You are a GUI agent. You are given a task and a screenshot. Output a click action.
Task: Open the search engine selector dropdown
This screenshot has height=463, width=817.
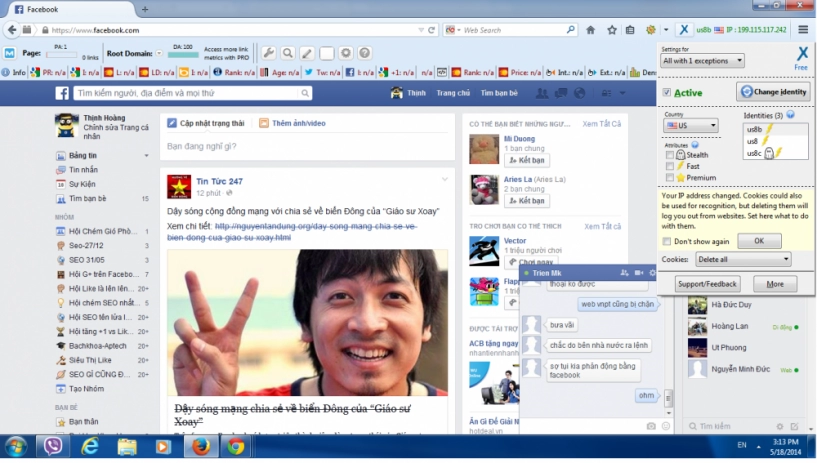tap(453, 30)
